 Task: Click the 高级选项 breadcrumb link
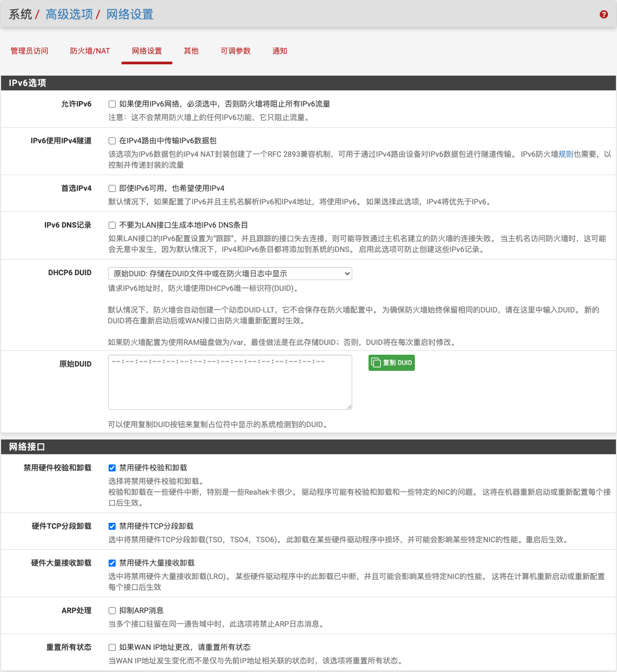(69, 15)
